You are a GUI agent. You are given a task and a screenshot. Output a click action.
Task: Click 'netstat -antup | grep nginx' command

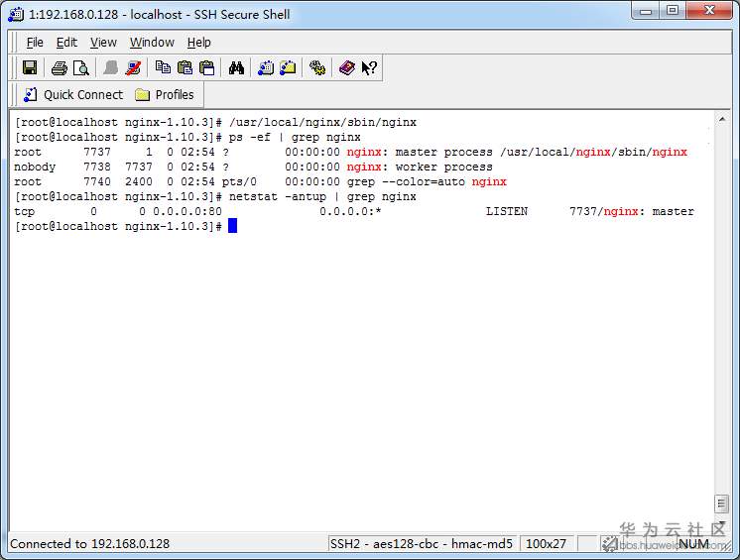(x=322, y=196)
